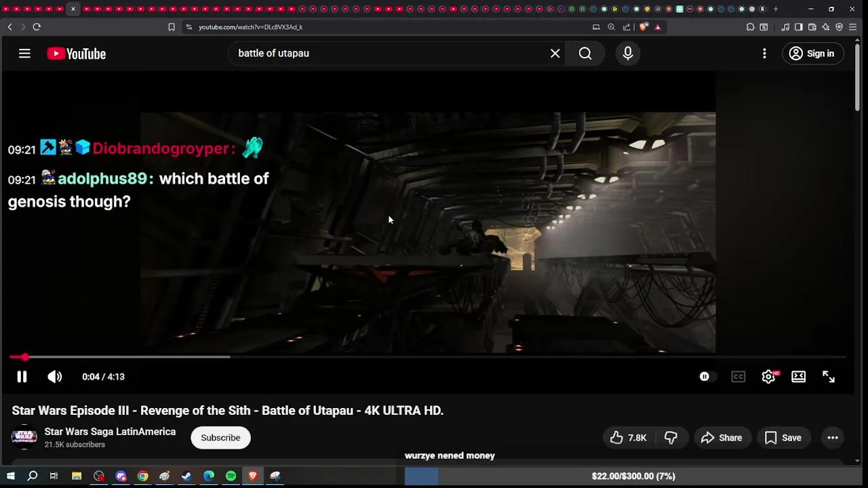This screenshot has height=488, width=868.
Task: Subscribe to the channel
Action: [220, 438]
